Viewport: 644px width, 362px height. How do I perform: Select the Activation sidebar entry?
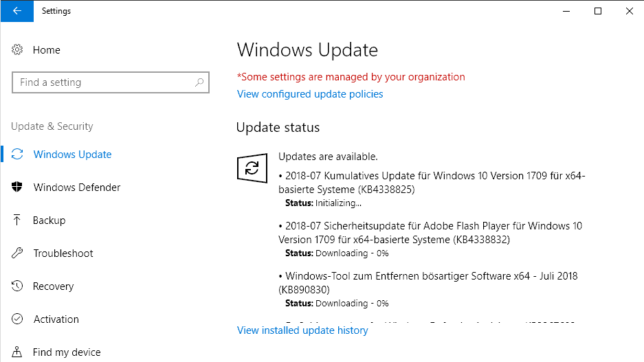pyautogui.click(x=56, y=319)
